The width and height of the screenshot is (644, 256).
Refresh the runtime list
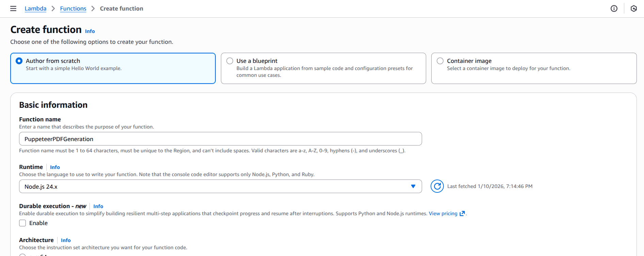[437, 186]
